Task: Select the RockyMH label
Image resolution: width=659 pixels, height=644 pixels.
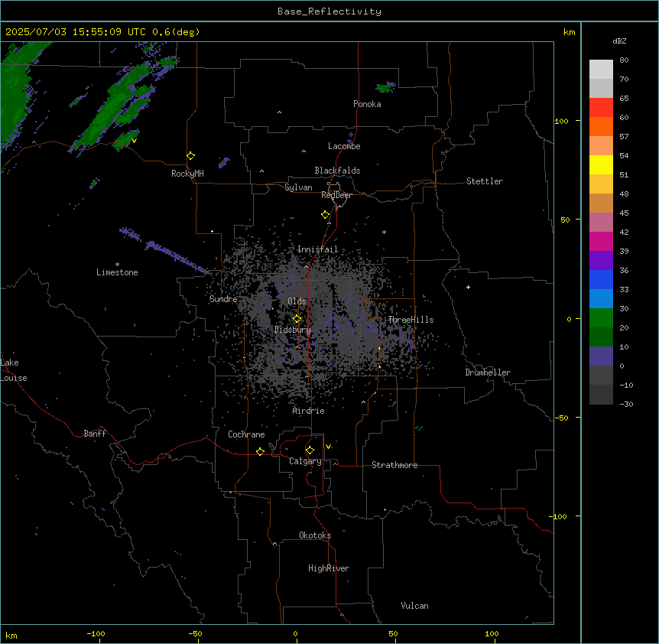Action: 187,174
